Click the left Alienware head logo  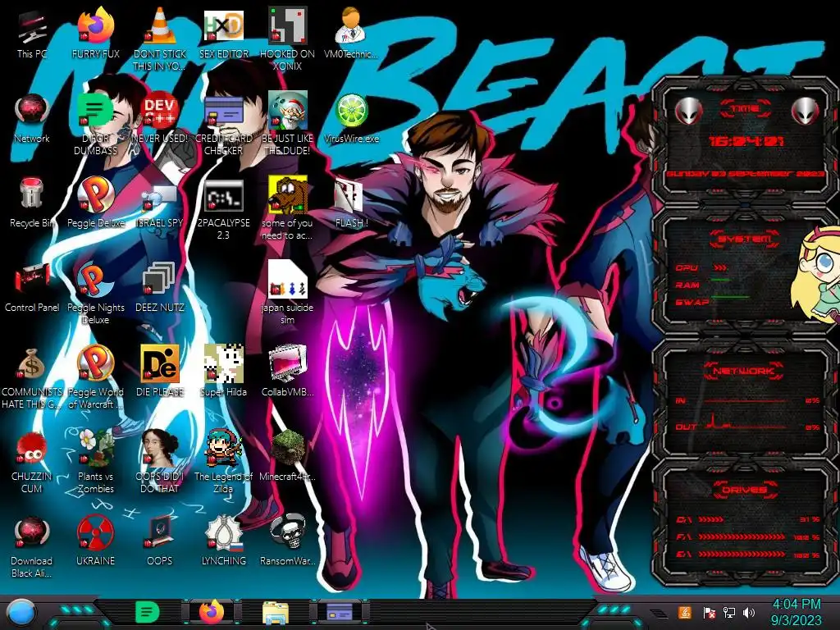point(688,111)
